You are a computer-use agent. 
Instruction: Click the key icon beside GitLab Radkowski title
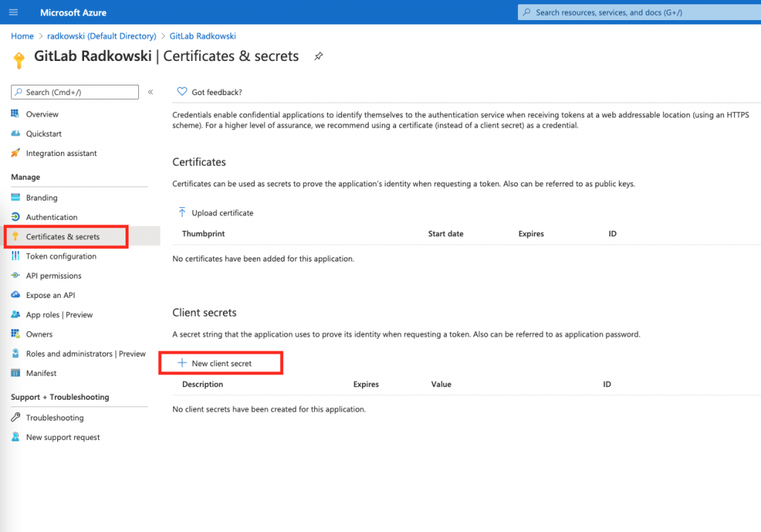tap(19, 60)
